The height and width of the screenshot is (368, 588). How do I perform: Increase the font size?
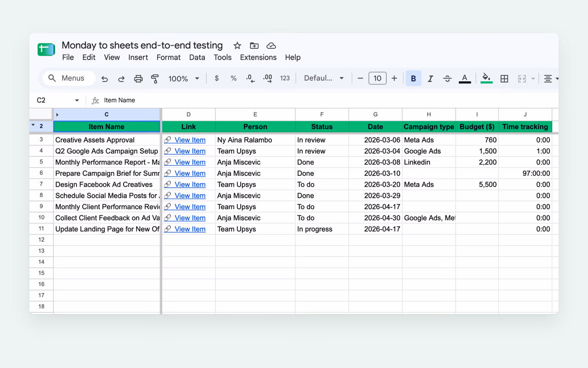click(x=394, y=79)
